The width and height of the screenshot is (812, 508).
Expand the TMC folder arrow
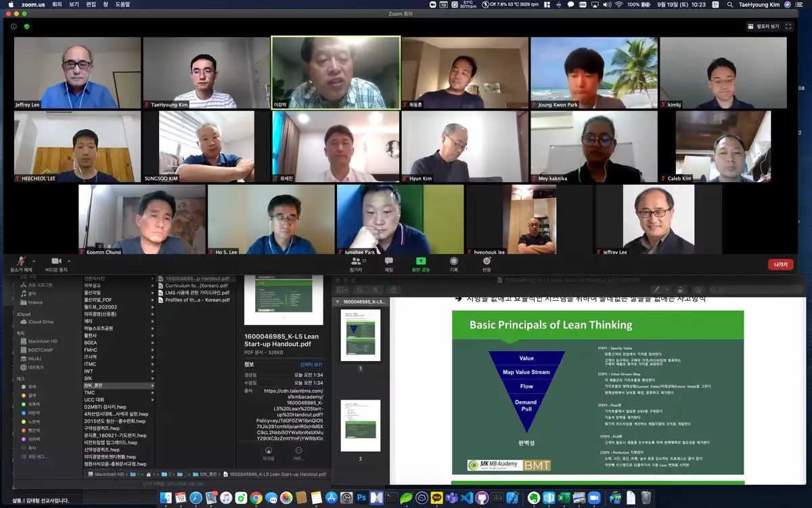pos(152,392)
